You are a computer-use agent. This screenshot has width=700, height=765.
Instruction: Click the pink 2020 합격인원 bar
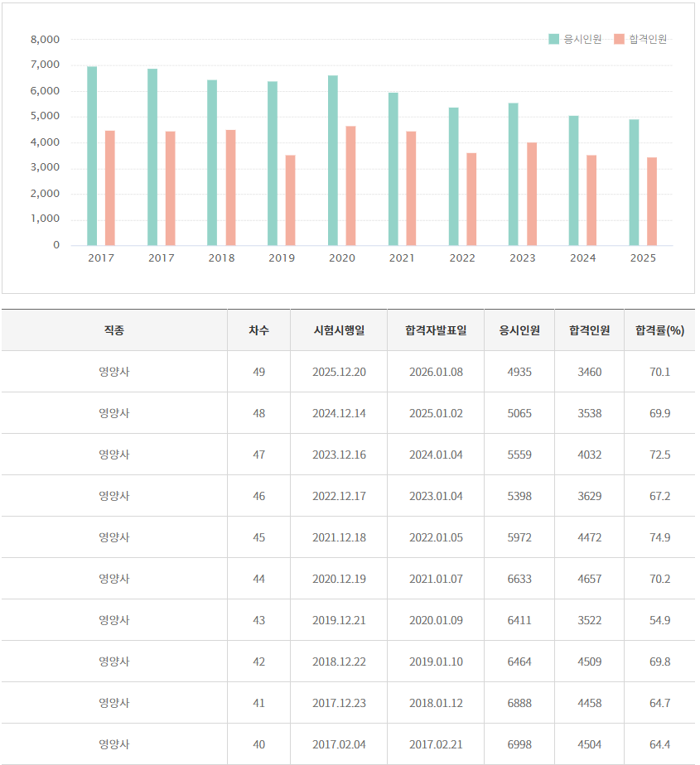point(350,185)
